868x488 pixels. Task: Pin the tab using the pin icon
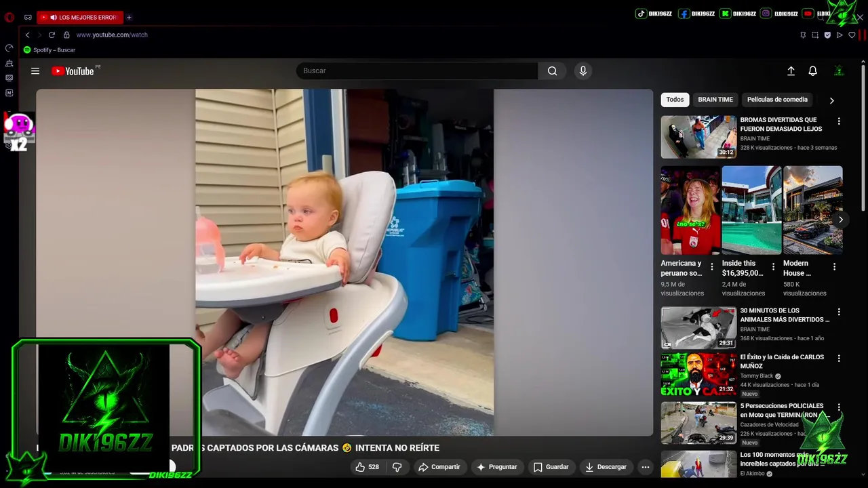pyautogui.click(x=803, y=35)
